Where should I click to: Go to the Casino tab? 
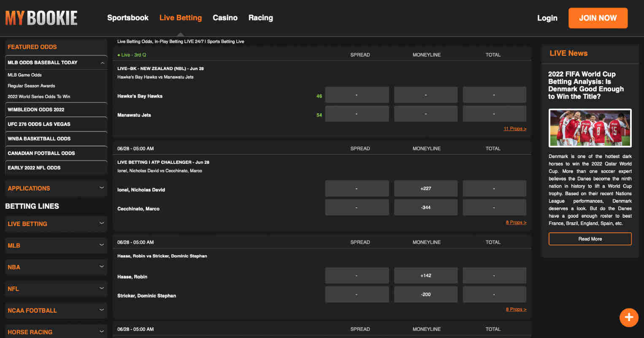point(225,18)
